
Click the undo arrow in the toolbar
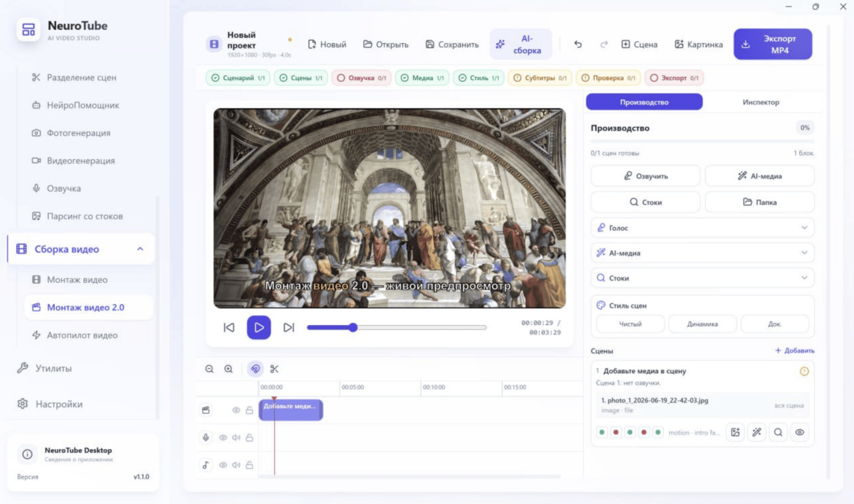coord(578,44)
